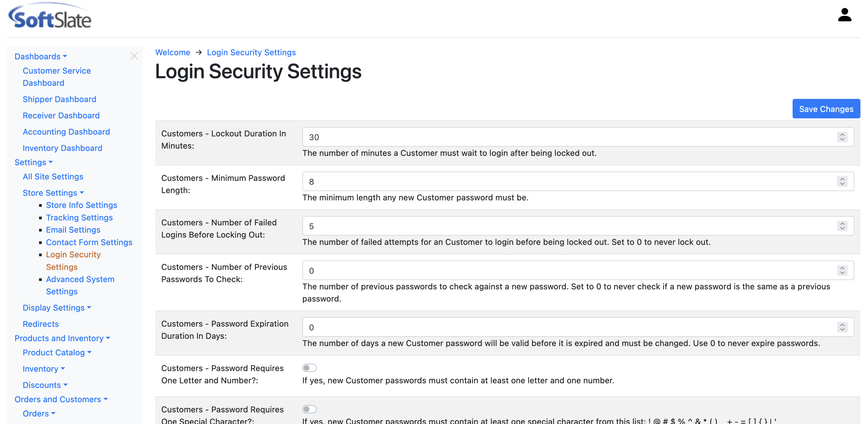
Task: Open Redirects page
Action: 41,324
